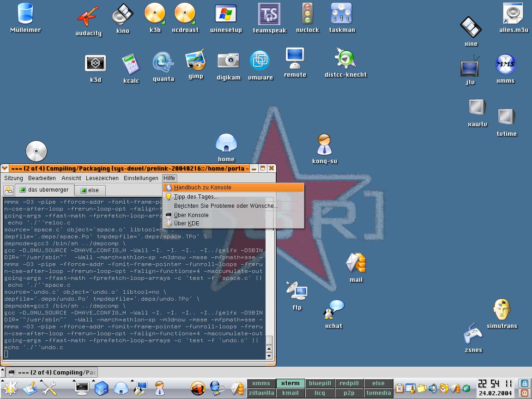Open the Konsole window menu arrow
532x399 pixels.
click(x=5, y=169)
